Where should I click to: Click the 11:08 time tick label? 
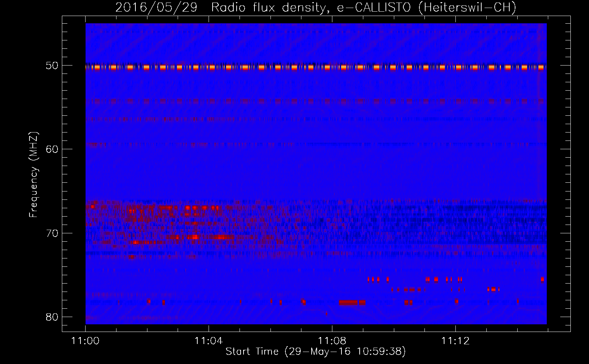[332, 341]
